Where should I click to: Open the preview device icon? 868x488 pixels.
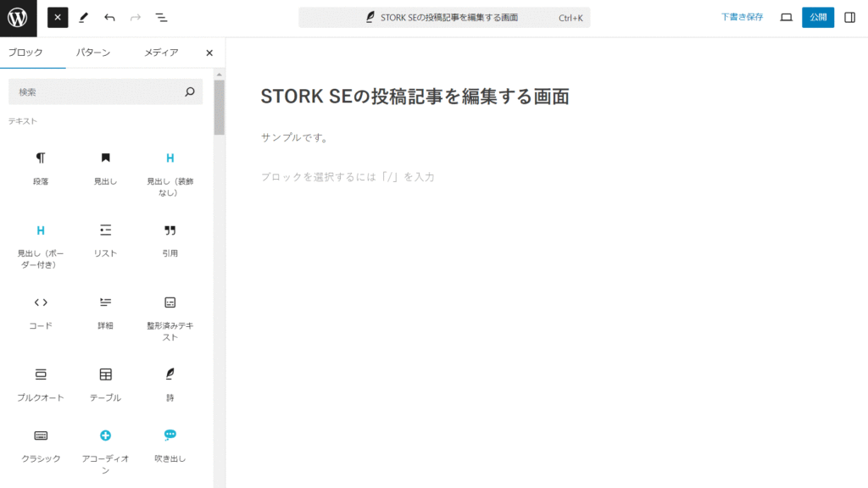pos(786,18)
